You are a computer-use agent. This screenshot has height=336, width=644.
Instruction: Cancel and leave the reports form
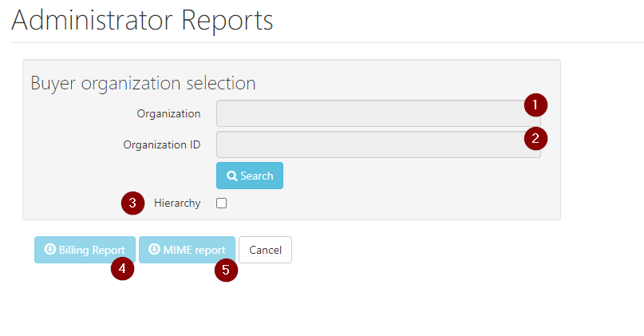tap(265, 250)
